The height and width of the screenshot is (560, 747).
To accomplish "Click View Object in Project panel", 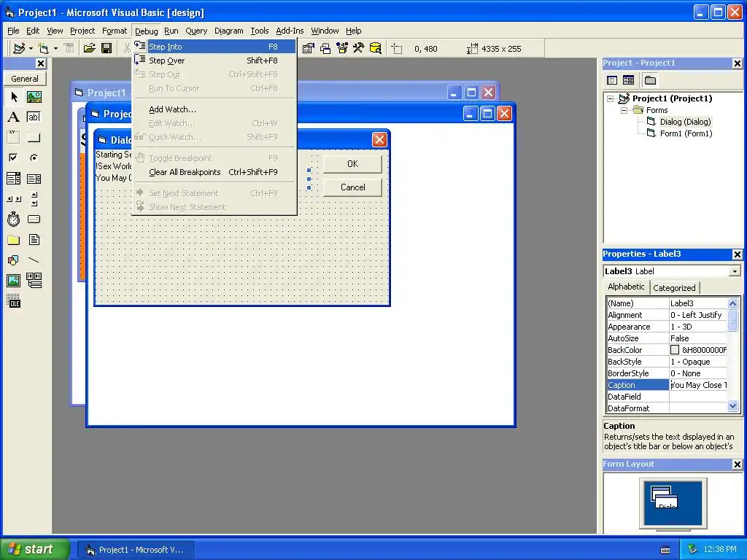I will point(628,80).
